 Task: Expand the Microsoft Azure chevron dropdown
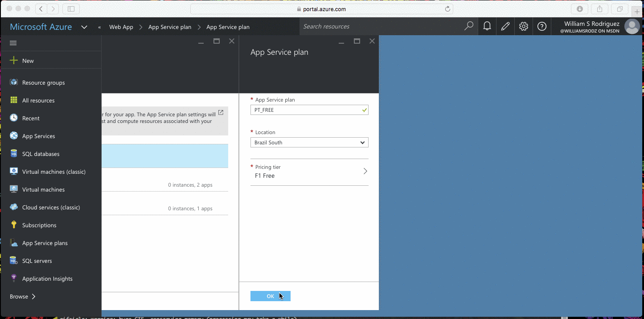pyautogui.click(x=84, y=27)
